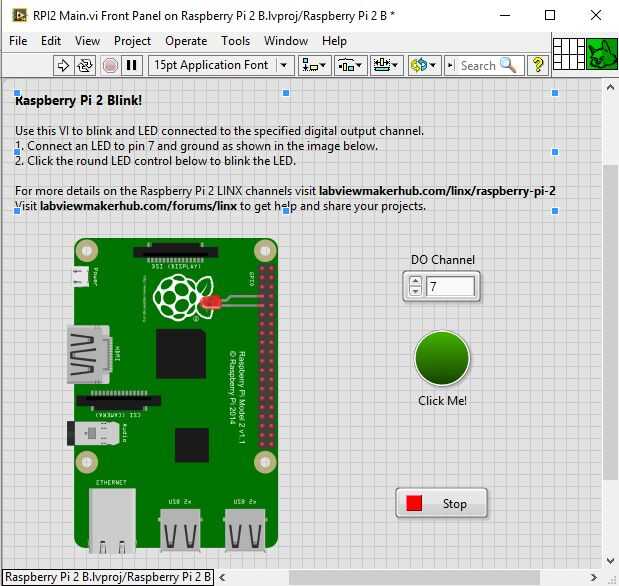This screenshot has width=619, height=586.
Task: Maximize the RPI2 Main.vi window
Action: click(550, 15)
